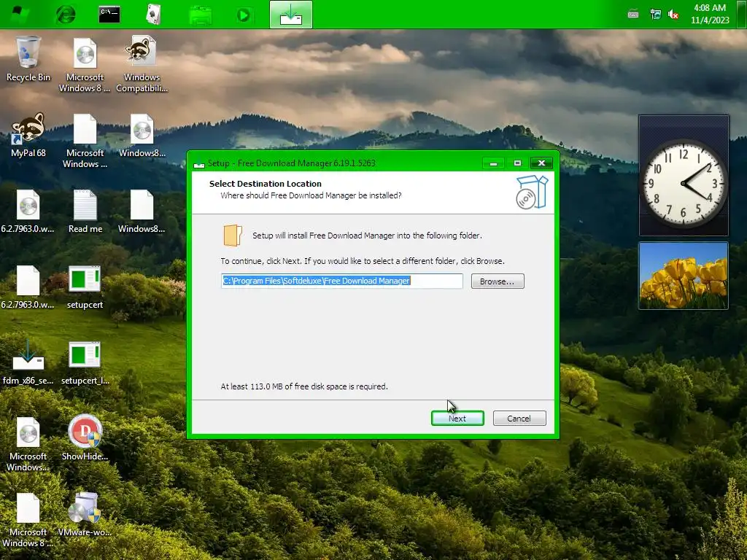Launch Internet Explorer from taskbar
The width and height of the screenshot is (747, 560).
pos(66,15)
